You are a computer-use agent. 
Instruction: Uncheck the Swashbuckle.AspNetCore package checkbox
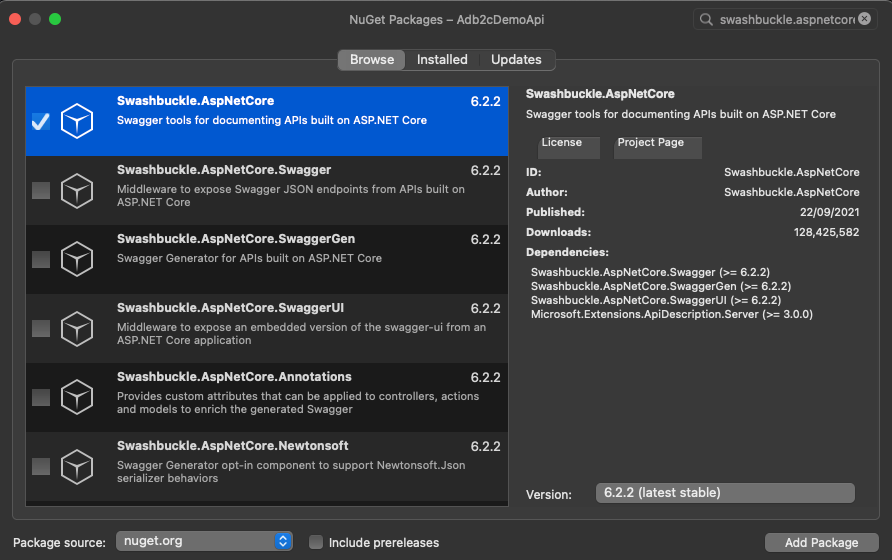click(x=40, y=121)
